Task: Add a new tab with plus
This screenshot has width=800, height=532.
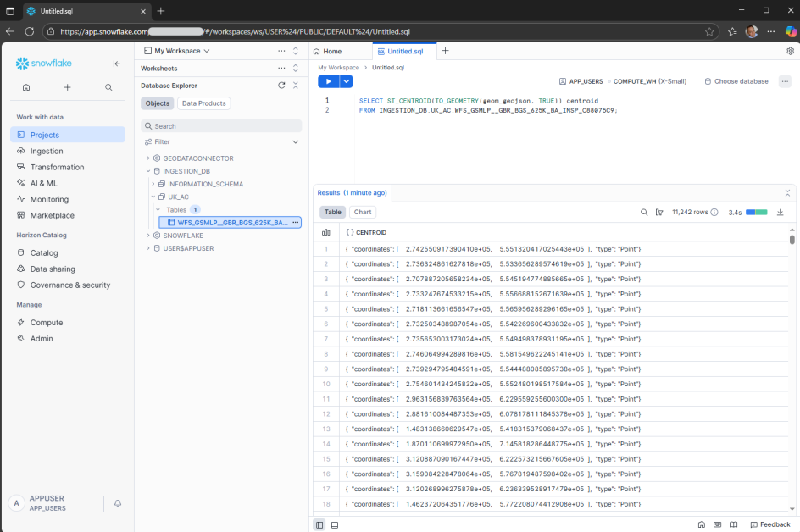Action: 445,51
